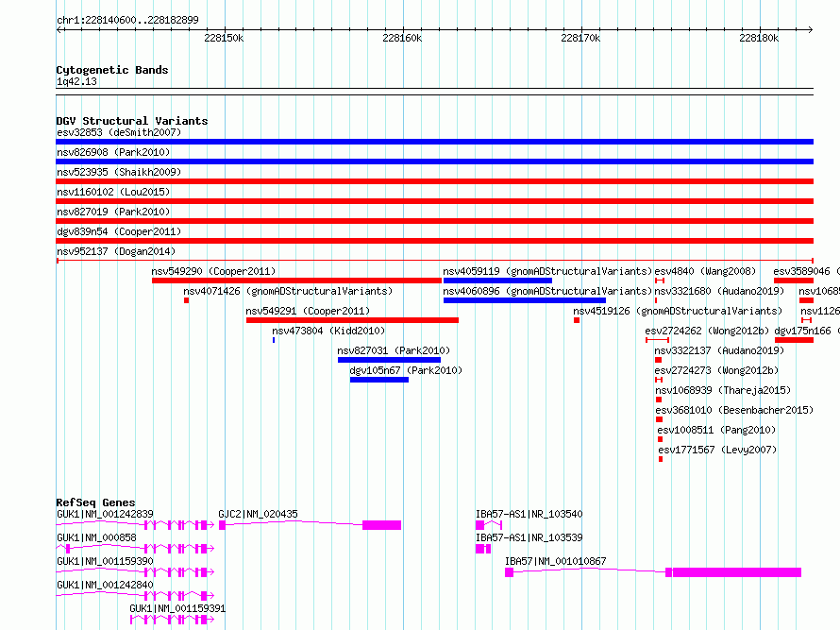Select esv2724262 (Wong2012b) variant label
This screenshot has width=840, height=630.
(707, 331)
